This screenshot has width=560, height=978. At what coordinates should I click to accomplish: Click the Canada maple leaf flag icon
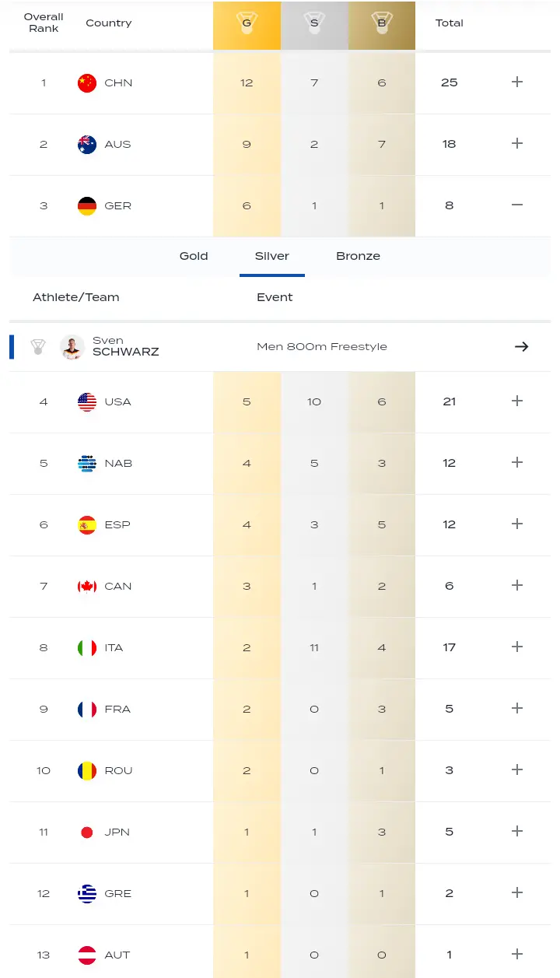pyautogui.click(x=87, y=586)
